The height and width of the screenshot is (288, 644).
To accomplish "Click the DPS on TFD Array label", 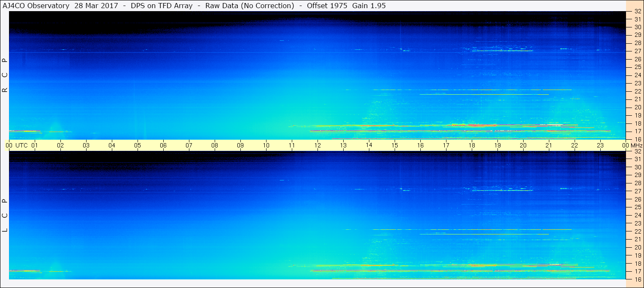I will click(x=162, y=6).
